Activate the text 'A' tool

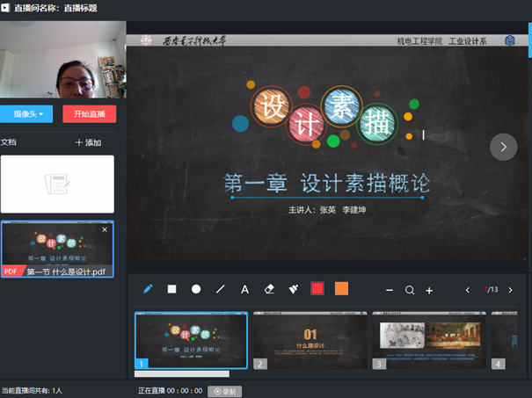(245, 289)
